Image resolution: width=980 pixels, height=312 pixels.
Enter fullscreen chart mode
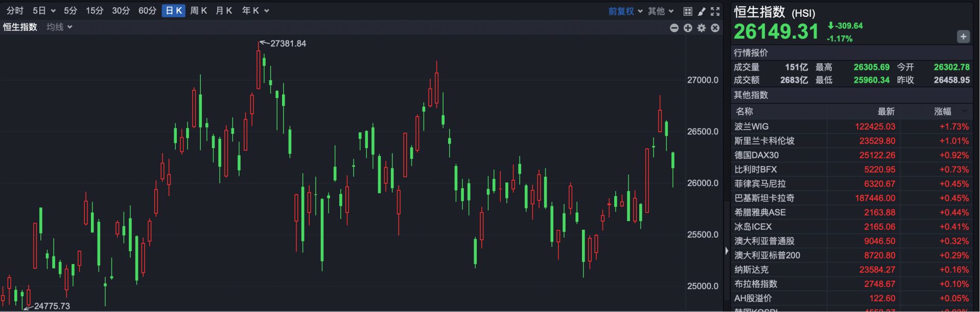point(715,11)
